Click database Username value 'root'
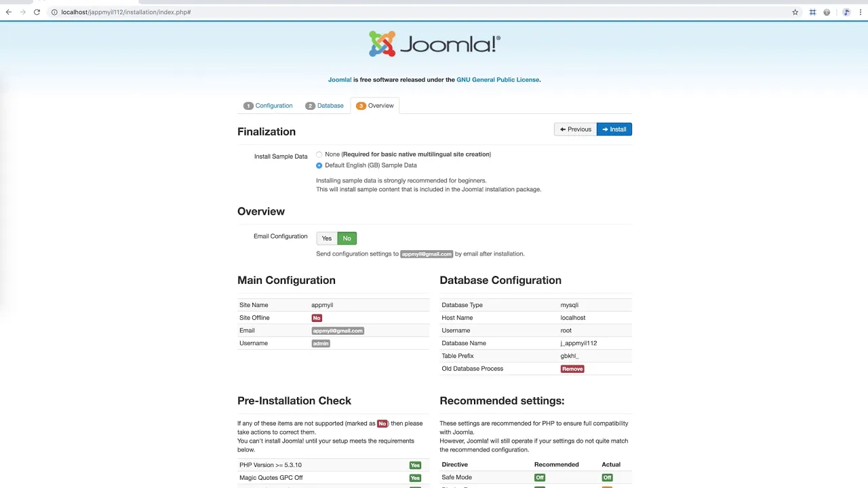The image size is (868, 488). click(566, 331)
